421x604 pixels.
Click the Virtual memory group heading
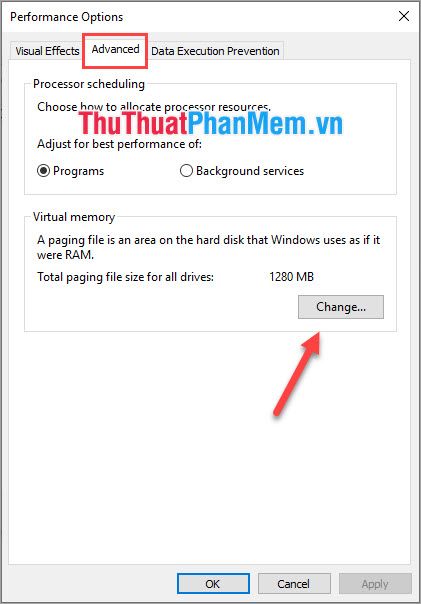pos(74,217)
